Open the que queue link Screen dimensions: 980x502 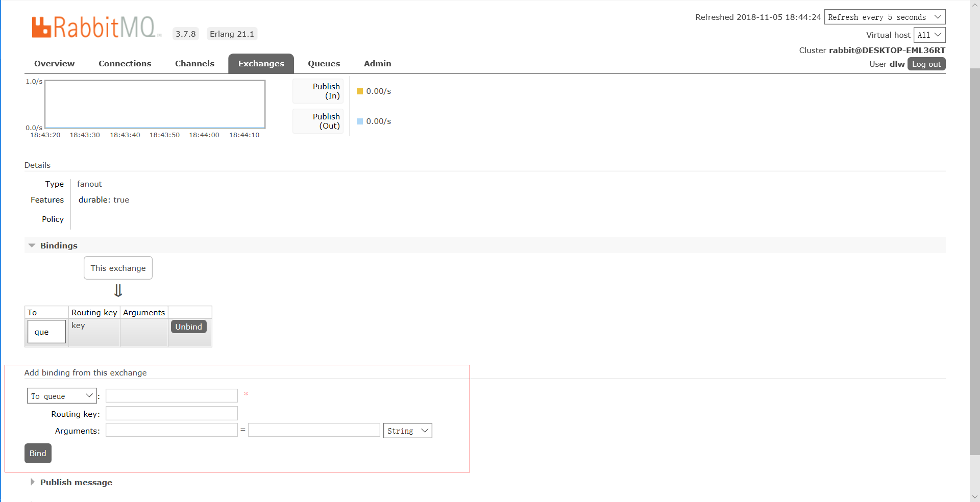click(42, 332)
